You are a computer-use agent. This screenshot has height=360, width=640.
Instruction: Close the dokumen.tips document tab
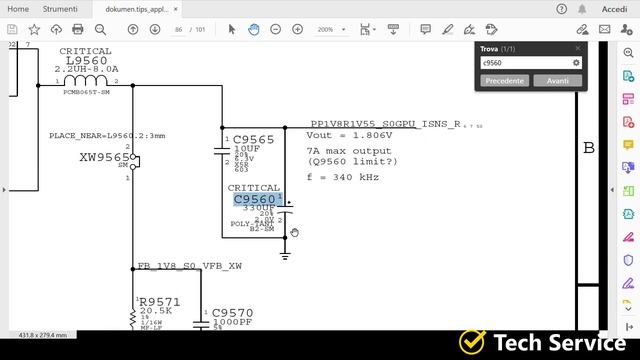tap(176, 9)
